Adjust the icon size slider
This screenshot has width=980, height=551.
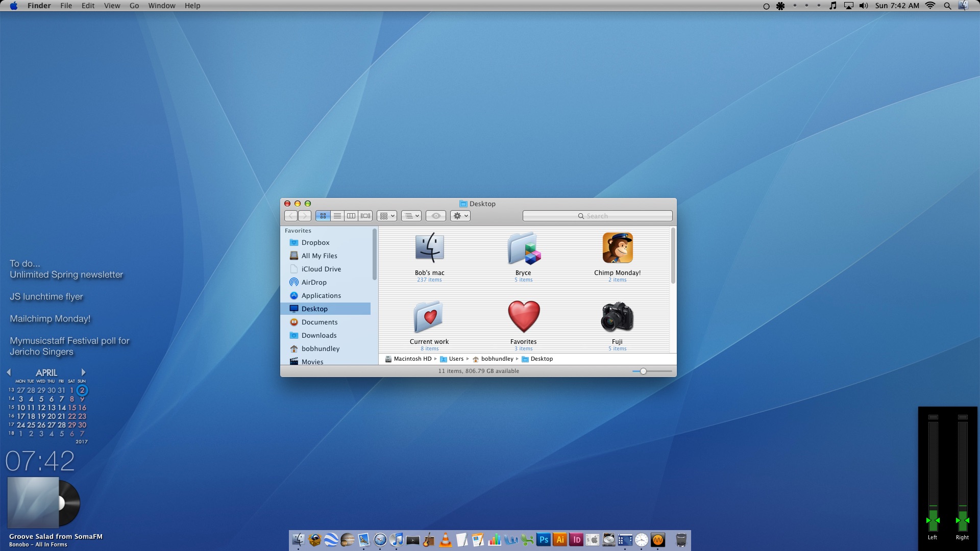[643, 371]
